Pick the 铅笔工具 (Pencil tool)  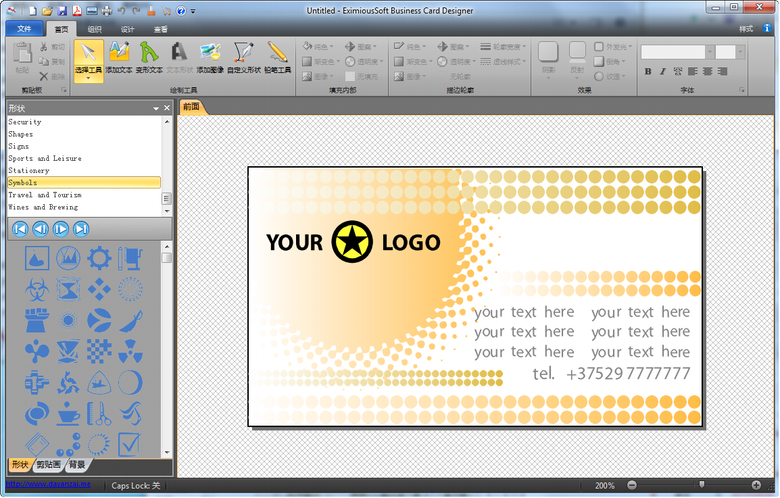[x=277, y=56]
